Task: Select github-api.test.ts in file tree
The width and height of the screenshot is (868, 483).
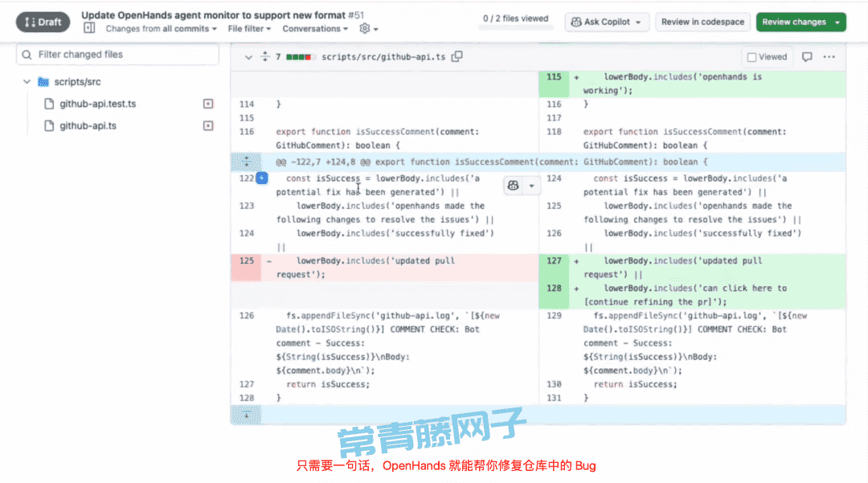Action: 98,104
